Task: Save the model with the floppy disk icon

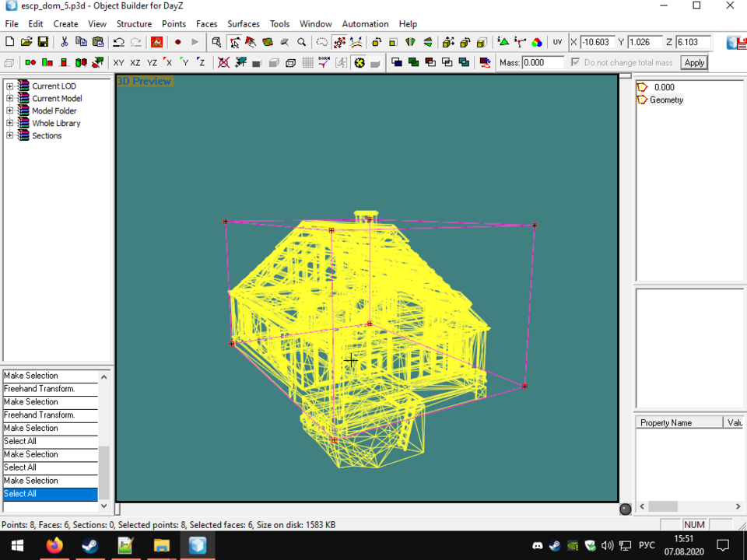Action: [43, 42]
